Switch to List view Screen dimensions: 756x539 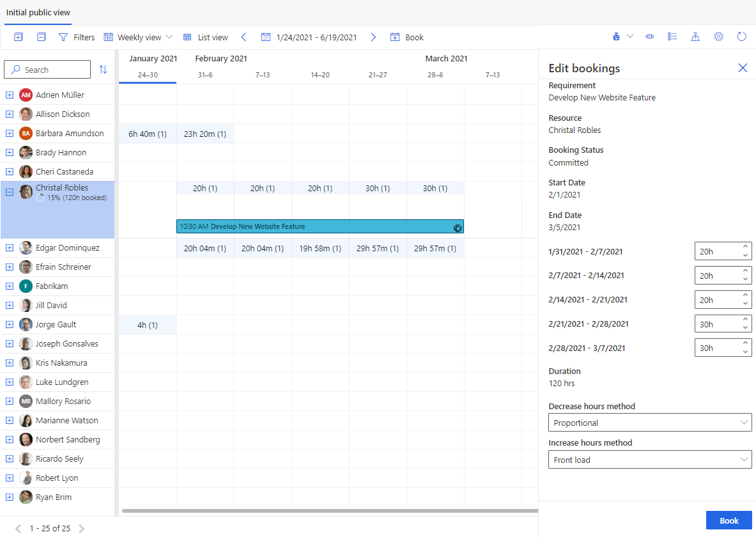pyautogui.click(x=205, y=37)
